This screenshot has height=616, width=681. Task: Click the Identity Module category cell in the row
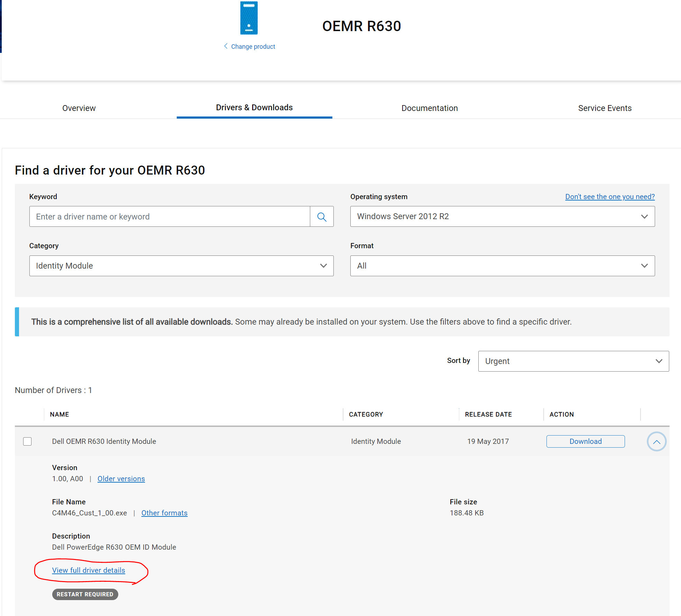click(376, 441)
